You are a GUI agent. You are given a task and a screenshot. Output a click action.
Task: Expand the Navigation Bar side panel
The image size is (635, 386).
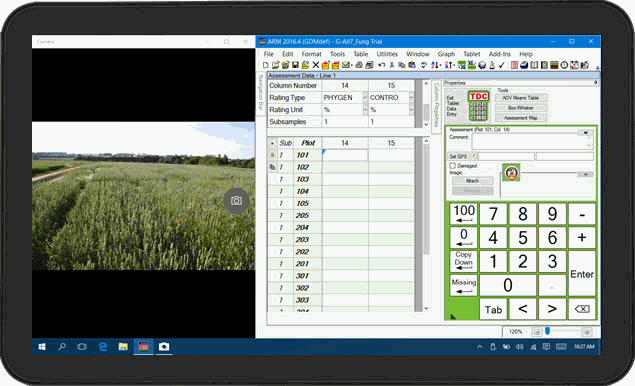pos(261,93)
